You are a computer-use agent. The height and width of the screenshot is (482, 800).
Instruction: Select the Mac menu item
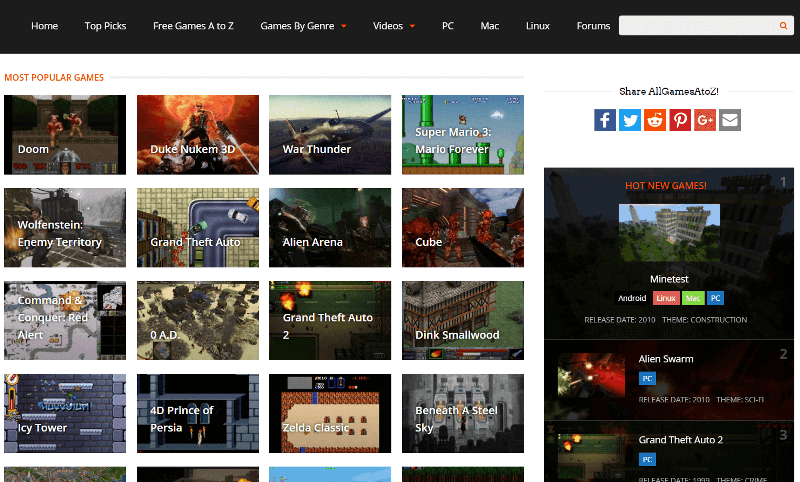tap(489, 26)
